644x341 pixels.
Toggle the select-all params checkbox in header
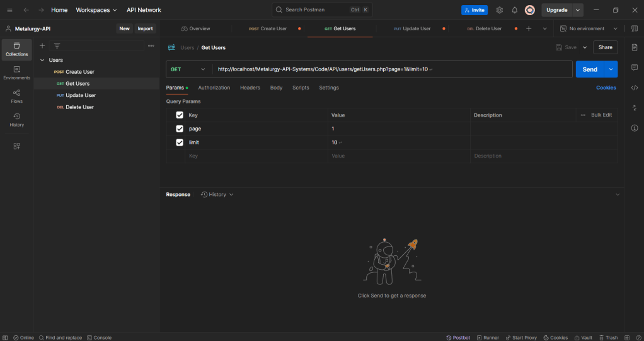(180, 115)
